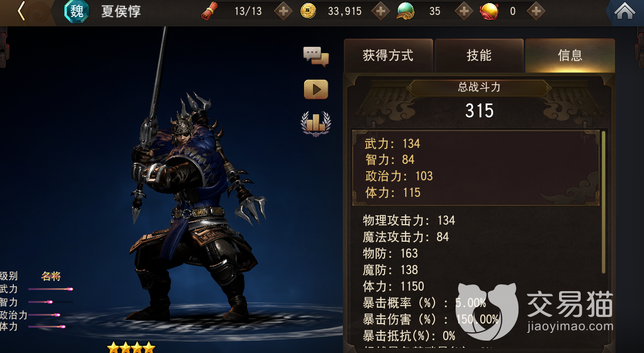
Task: Add red gems with plus button
Action: click(x=536, y=11)
